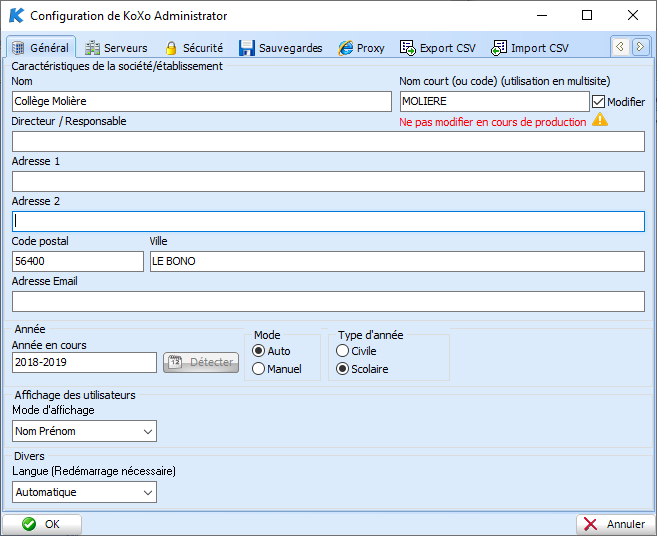Switch to the Serveurs tab
Image resolution: width=657 pixels, height=536 pixels.
click(x=116, y=48)
